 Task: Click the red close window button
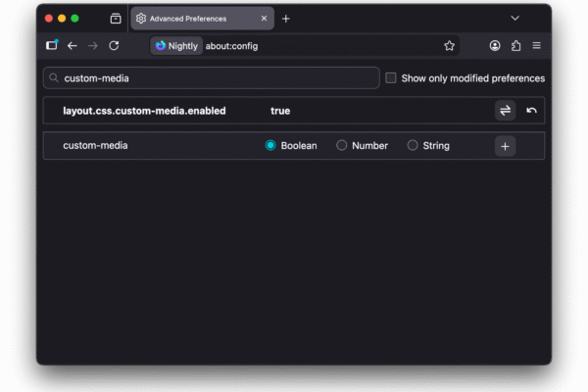[x=49, y=19]
